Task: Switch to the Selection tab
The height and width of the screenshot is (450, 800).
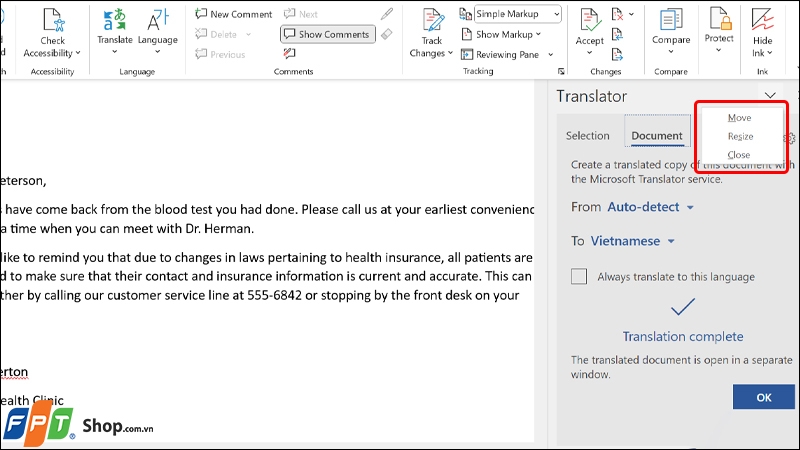Action: click(588, 136)
